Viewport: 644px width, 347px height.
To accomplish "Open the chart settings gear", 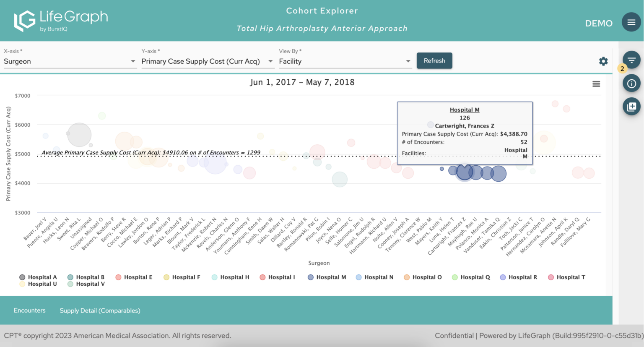I will 603,61.
